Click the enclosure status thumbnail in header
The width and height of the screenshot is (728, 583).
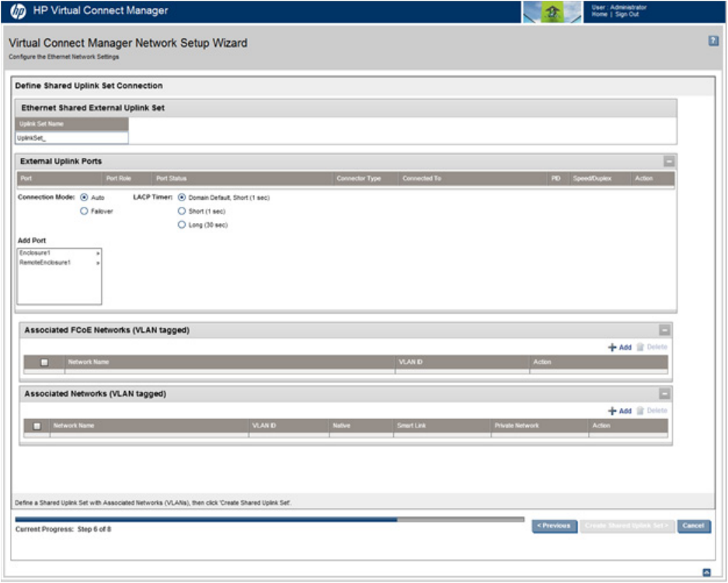coord(552,12)
